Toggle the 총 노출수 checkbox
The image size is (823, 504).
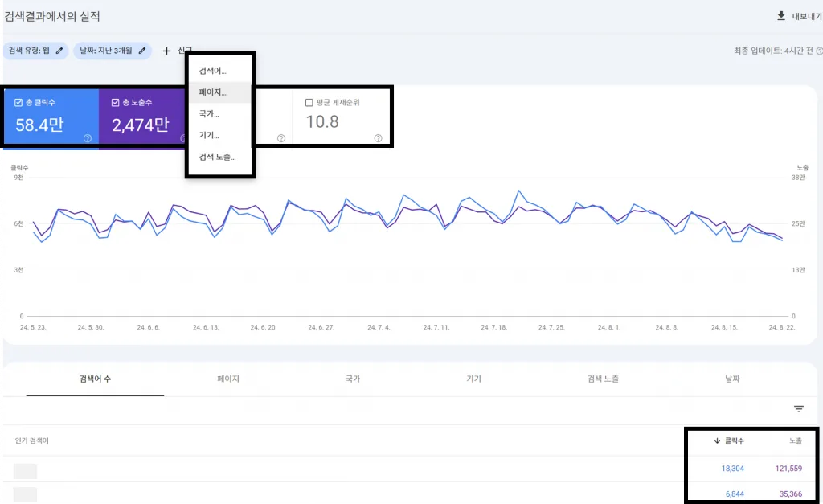click(x=115, y=103)
